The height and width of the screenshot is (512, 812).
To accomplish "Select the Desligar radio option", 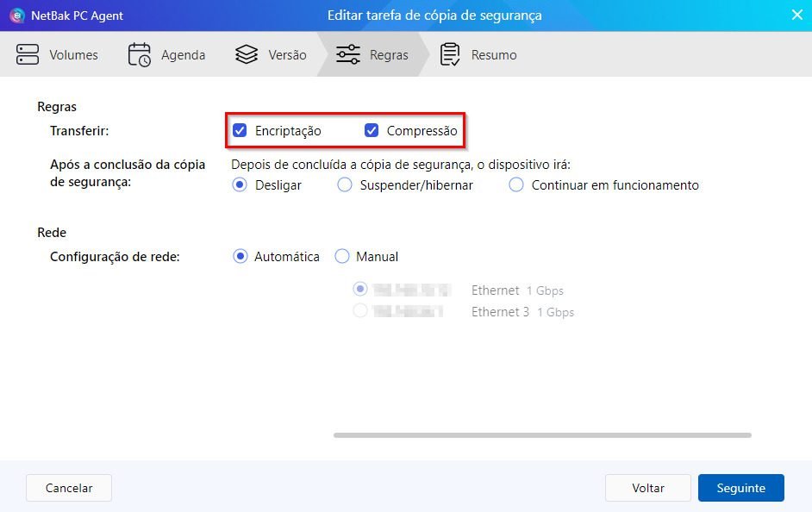I will [240, 184].
